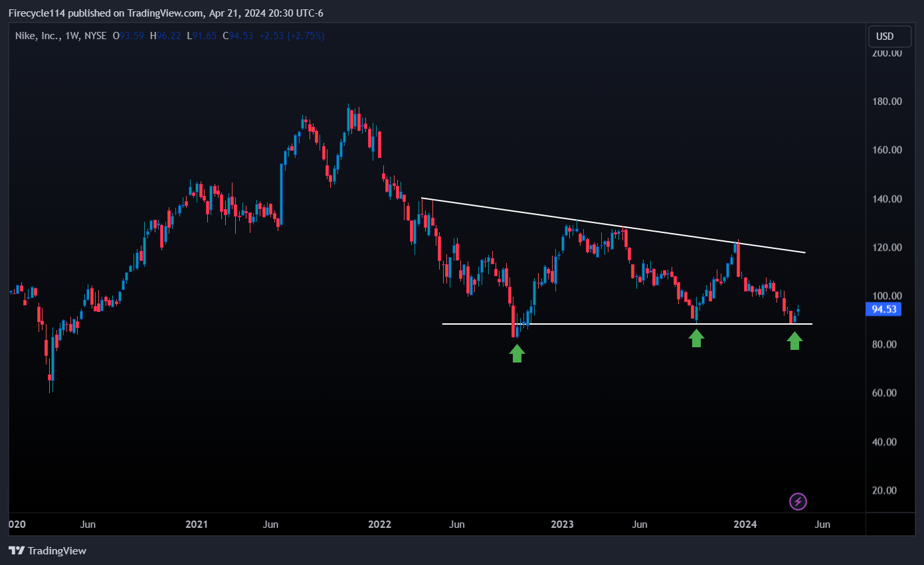
Task: Click the Nike, Inc. symbol title
Action: [38, 36]
